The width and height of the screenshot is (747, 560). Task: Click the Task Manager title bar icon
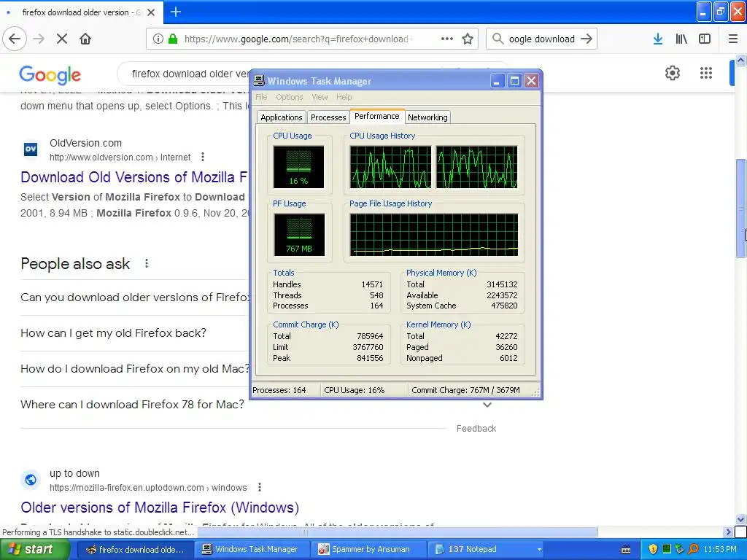(x=259, y=80)
